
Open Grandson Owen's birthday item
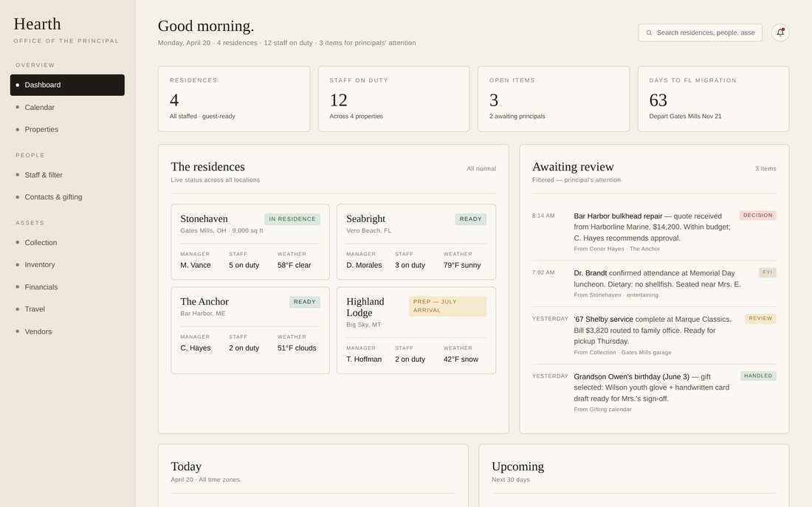(x=654, y=392)
